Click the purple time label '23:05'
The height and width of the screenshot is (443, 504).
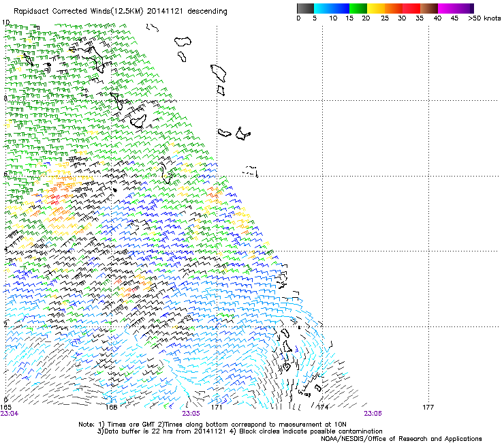pos(191,414)
